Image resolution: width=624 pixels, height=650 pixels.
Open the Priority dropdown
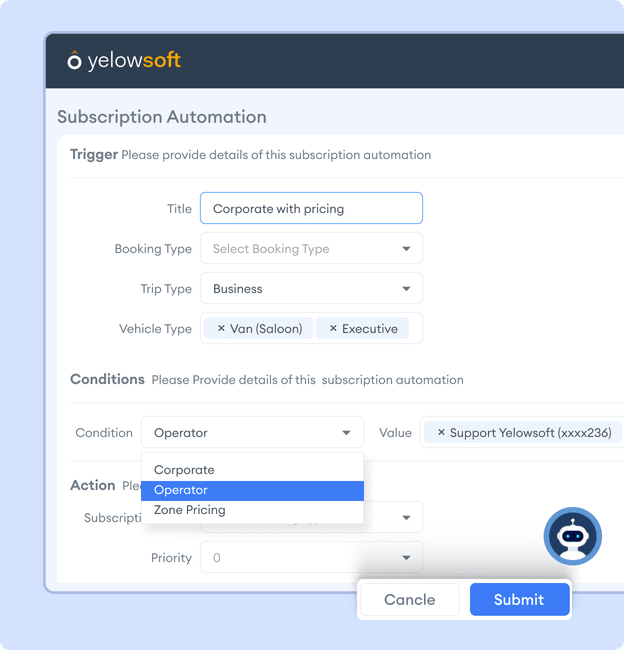click(x=406, y=558)
